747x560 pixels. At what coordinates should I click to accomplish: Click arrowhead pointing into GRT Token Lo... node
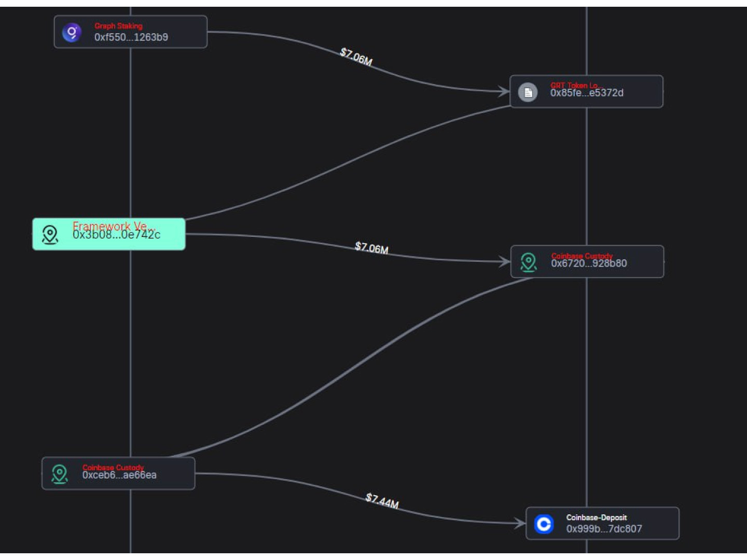[503, 92]
